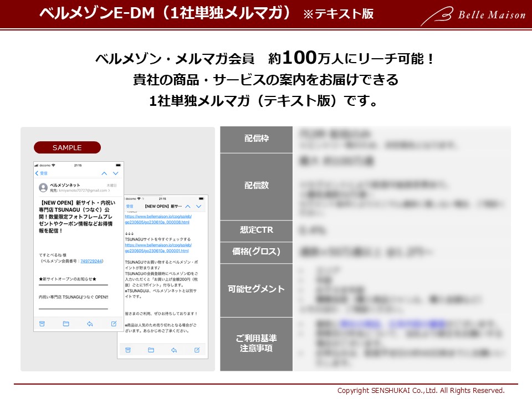532x399 pixels.
Task: Click the 想定CTR row header
Action: [x=256, y=231]
